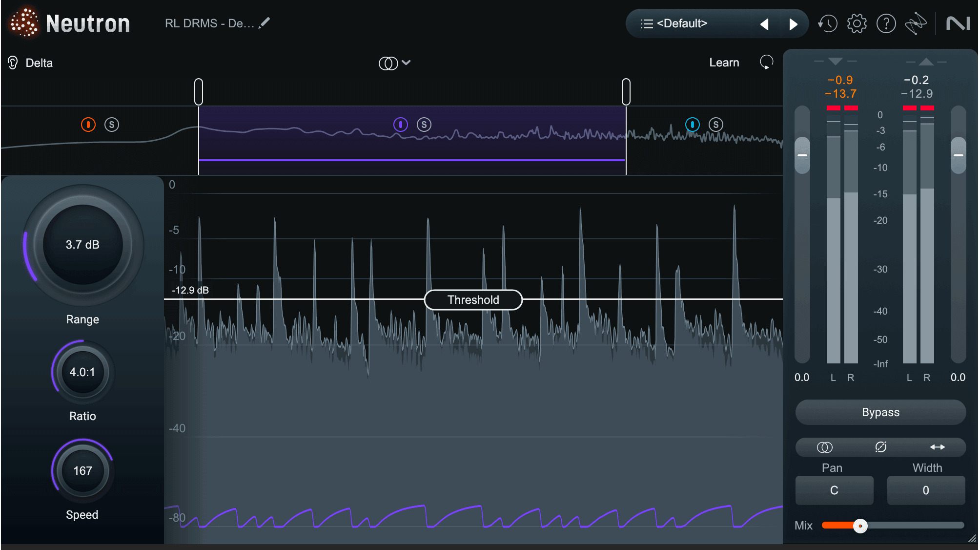Image resolution: width=980 pixels, height=550 pixels.
Task: Open the channel mode dropdown with the overlapping circles
Action: click(x=394, y=63)
